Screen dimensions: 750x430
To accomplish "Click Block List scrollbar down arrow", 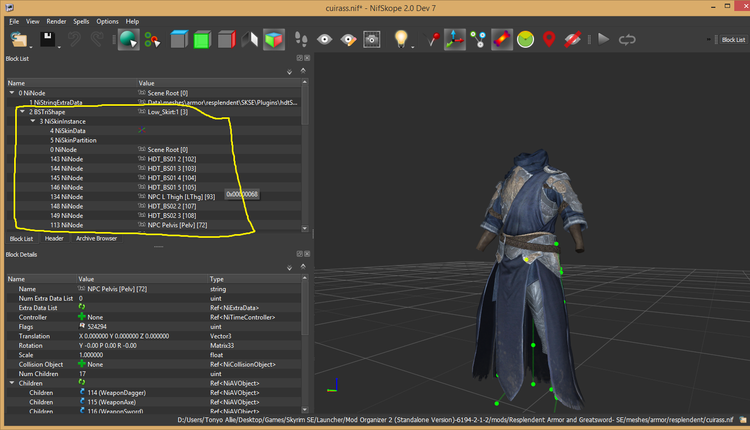I will pos(305,229).
